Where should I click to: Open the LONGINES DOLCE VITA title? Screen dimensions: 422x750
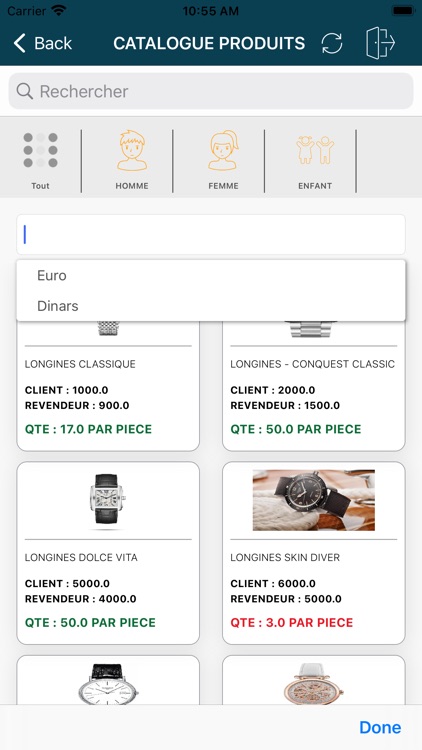point(81,557)
